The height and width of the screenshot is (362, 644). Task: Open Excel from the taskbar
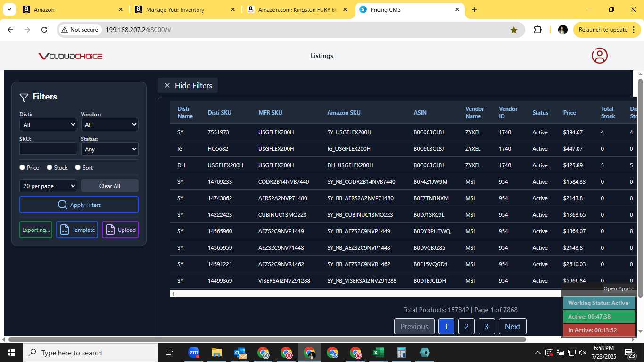coord(379,353)
